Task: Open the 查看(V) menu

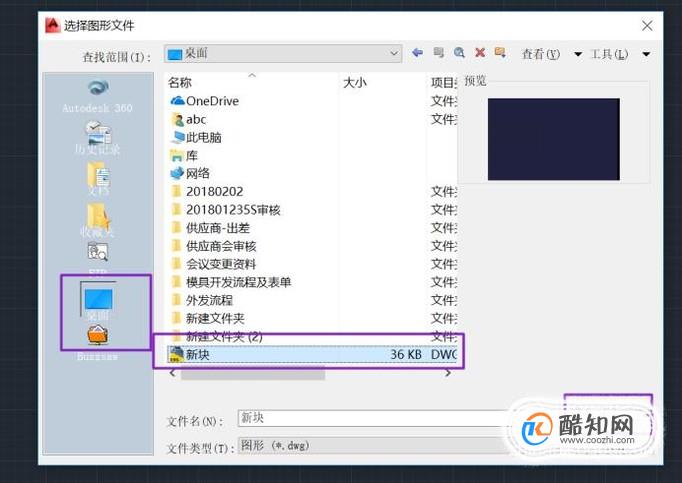Action: [541, 54]
